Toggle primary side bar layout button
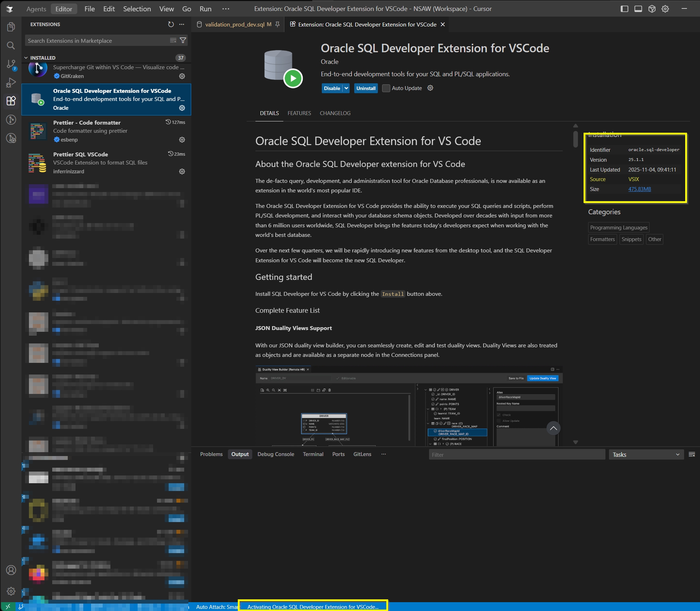The image size is (700, 611). pos(624,9)
